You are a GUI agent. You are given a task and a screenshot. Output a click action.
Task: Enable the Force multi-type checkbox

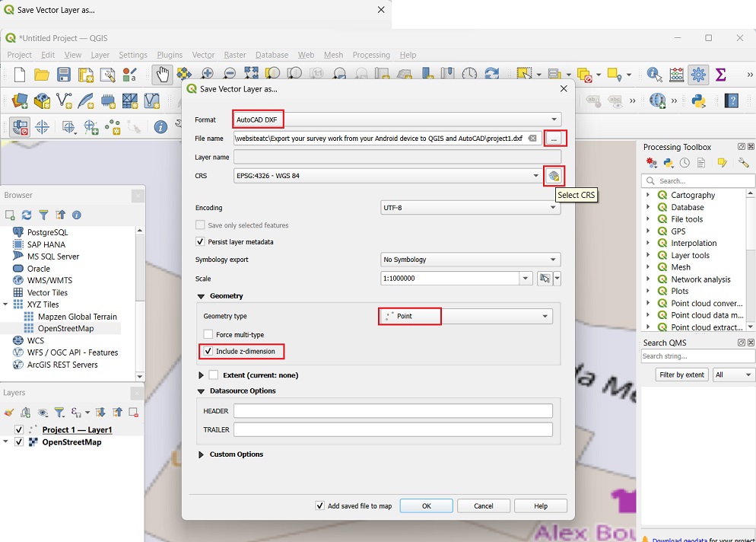coord(208,334)
